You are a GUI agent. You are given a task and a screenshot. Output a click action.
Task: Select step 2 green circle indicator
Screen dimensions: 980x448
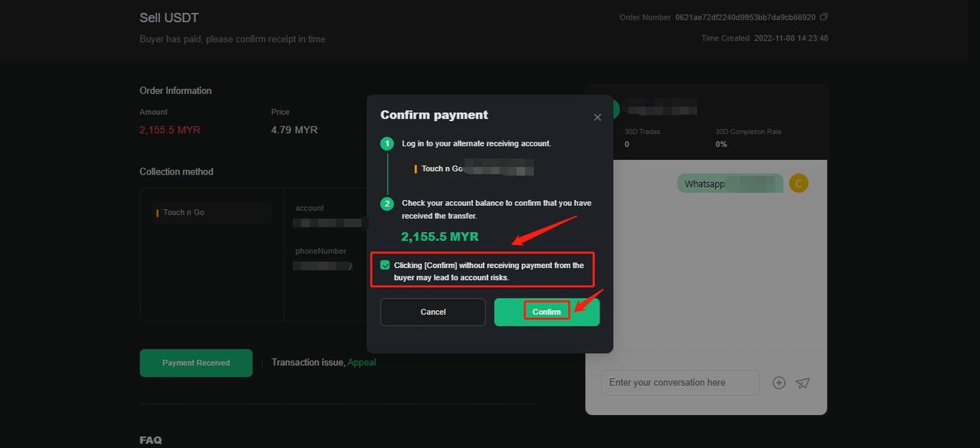tap(387, 203)
